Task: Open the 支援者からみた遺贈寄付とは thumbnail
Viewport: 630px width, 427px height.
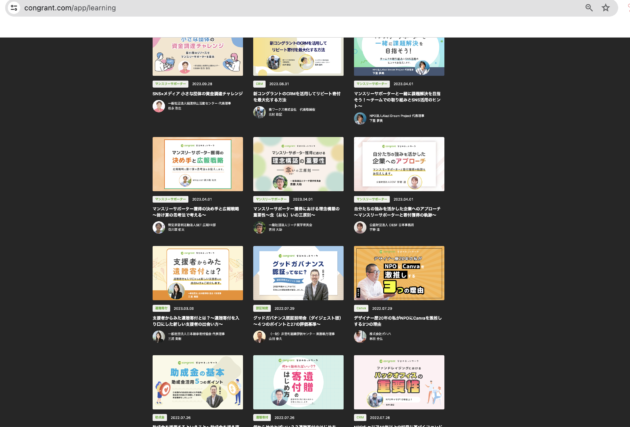Action: coord(198,273)
